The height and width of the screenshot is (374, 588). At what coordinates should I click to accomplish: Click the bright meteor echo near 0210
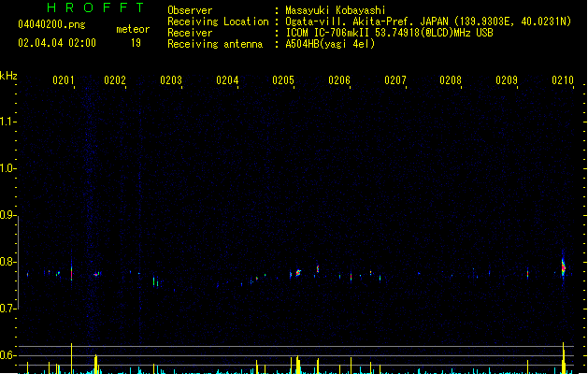pyautogui.click(x=563, y=267)
